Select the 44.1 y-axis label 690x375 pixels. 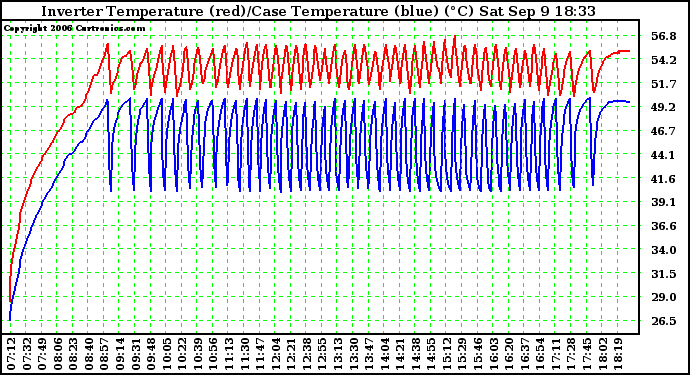click(x=664, y=155)
